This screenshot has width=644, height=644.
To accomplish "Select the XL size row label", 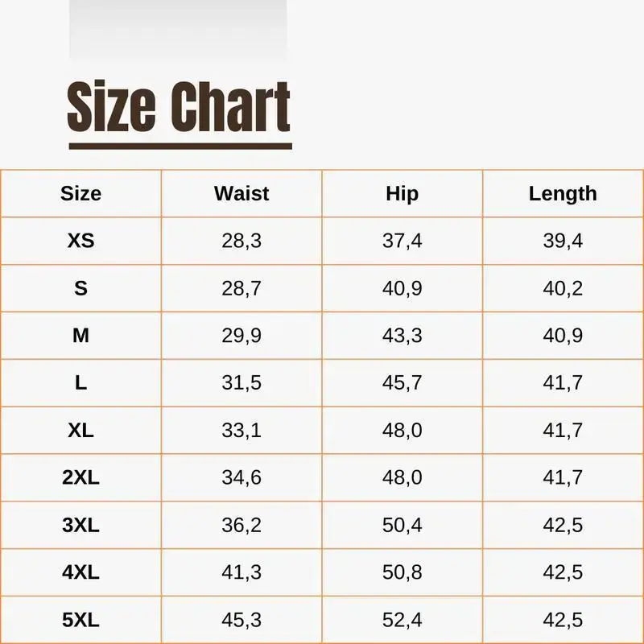I will click(x=80, y=431).
